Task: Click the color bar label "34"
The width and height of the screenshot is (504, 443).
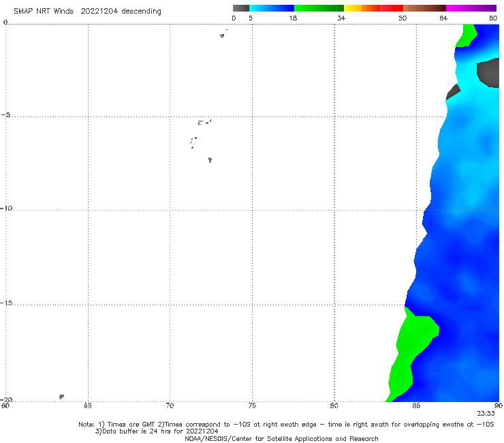Action: pos(341,18)
